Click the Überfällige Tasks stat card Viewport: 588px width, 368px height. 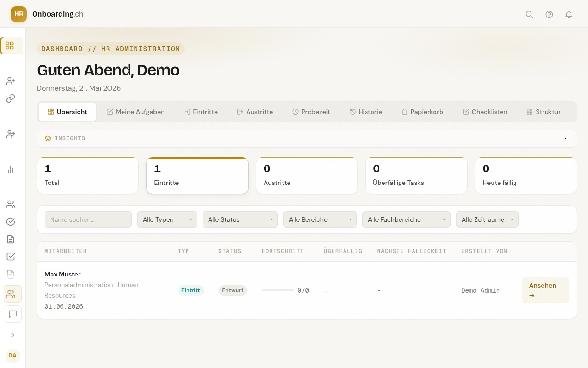click(416, 175)
